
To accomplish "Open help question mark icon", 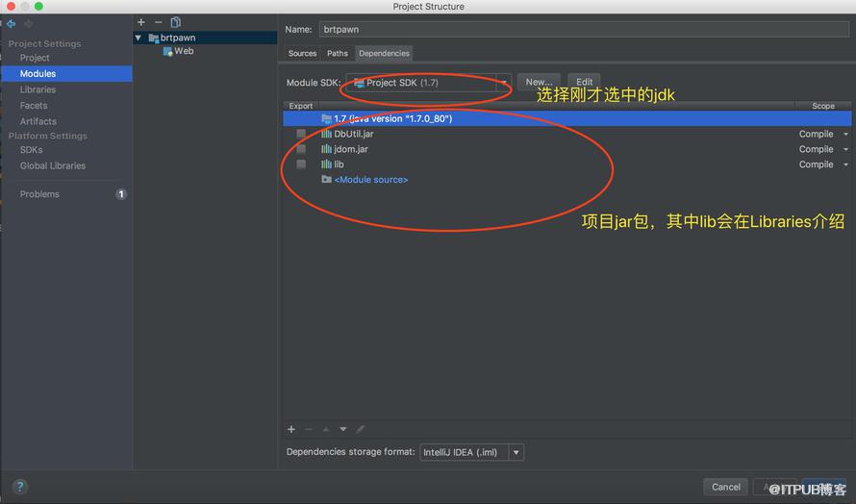I will coord(19,487).
